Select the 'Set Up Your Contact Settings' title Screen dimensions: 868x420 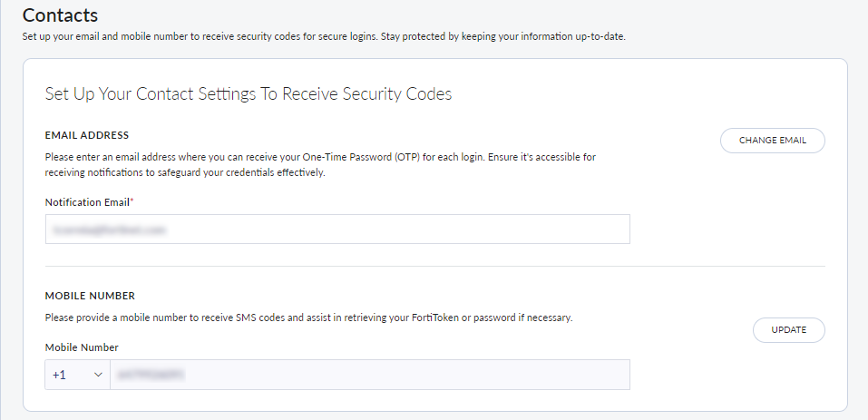click(x=248, y=94)
